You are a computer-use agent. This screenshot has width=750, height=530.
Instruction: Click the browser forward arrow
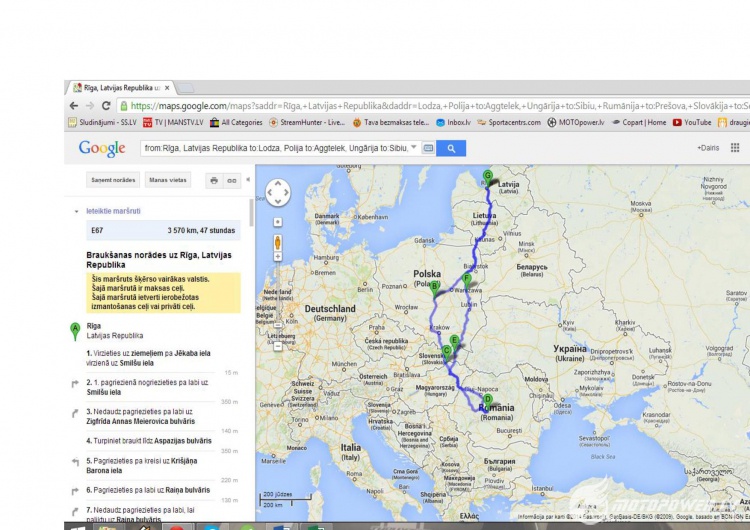[90, 106]
